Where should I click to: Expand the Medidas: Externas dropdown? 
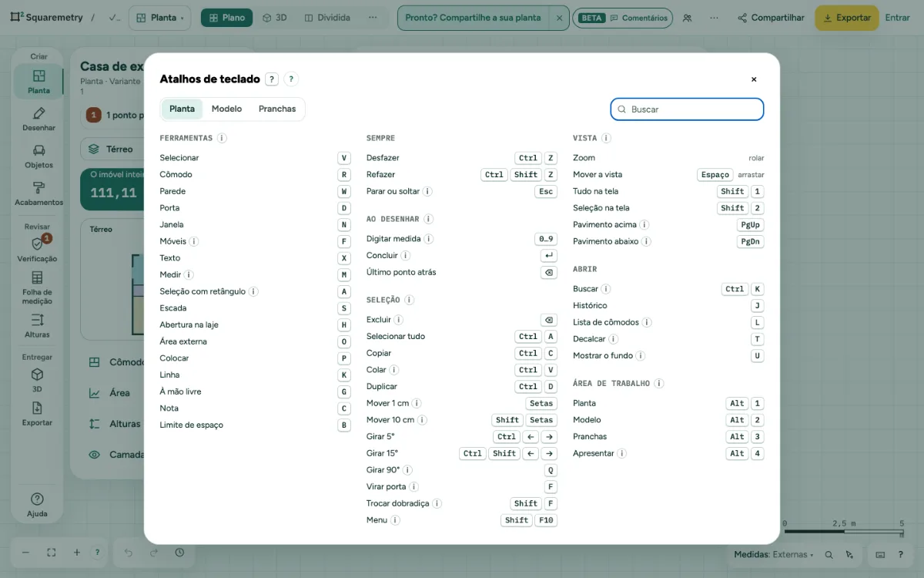click(x=774, y=554)
